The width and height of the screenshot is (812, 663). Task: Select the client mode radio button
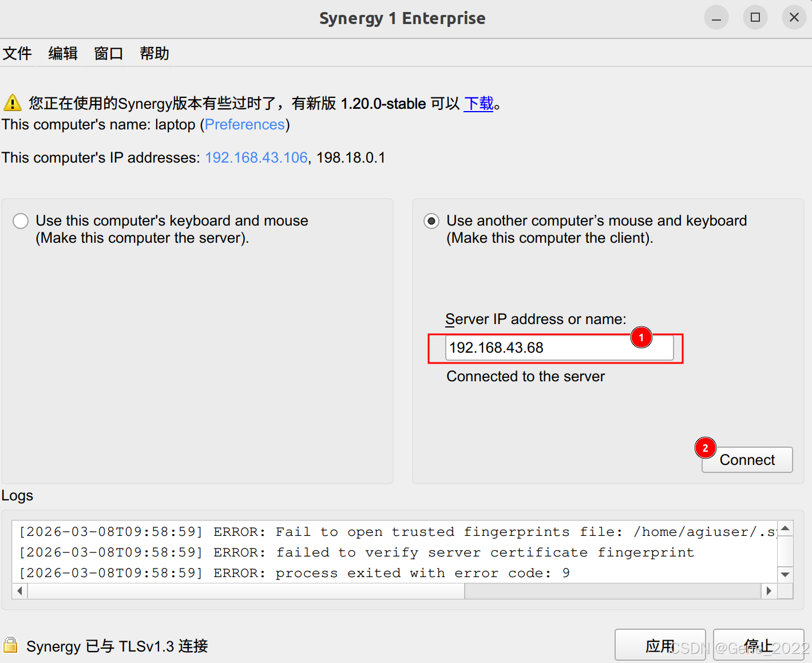[x=431, y=221]
